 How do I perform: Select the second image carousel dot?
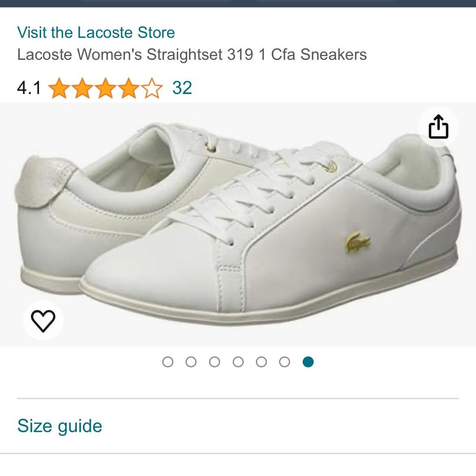pos(191,362)
